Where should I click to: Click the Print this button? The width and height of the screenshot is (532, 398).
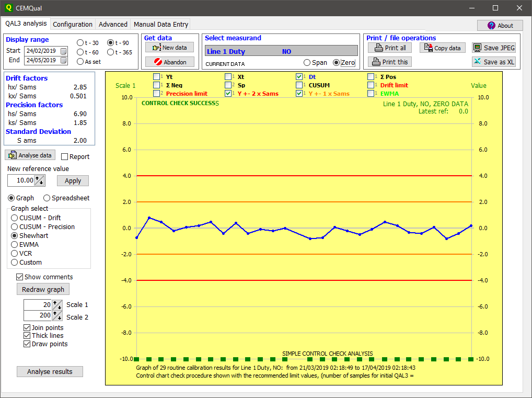[x=390, y=62]
